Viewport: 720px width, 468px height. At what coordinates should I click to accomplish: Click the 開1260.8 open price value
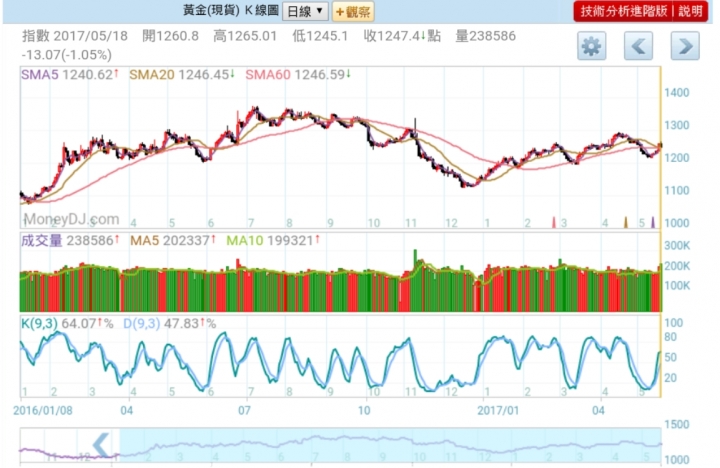point(170,36)
